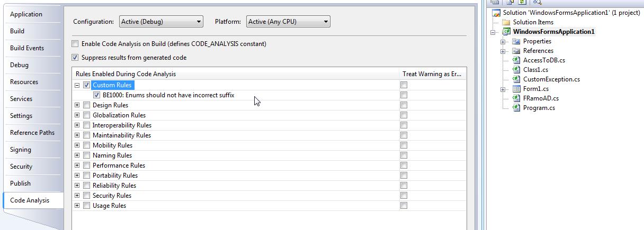644x230 pixels.
Task: Click the Rules Enabled During Code Analysis header
Action: tap(235, 74)
